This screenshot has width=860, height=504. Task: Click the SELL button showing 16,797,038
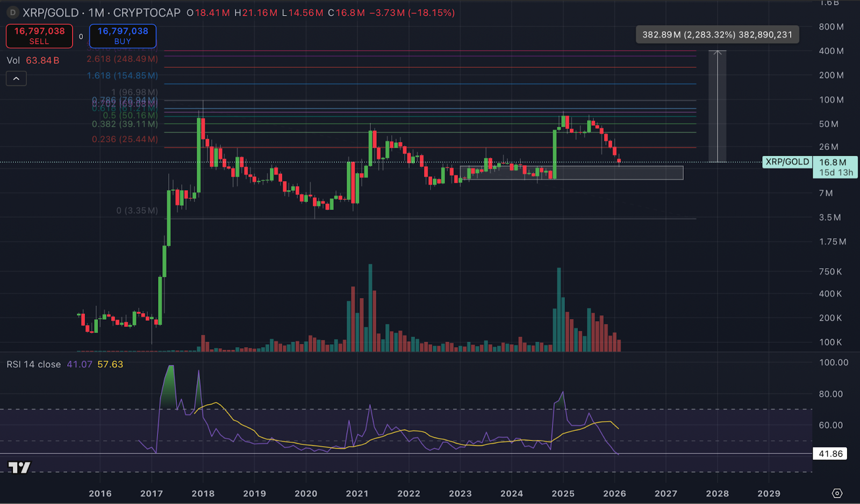(39, 35)
